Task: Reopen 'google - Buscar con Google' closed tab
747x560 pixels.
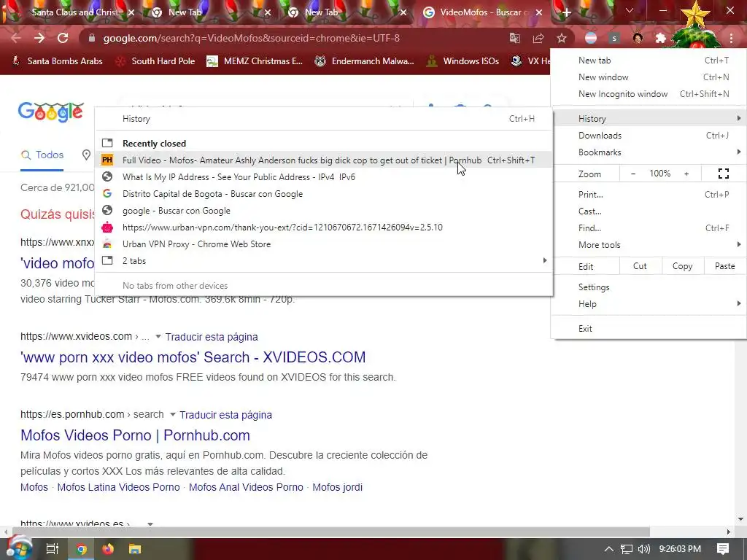Action: (324, 211)
